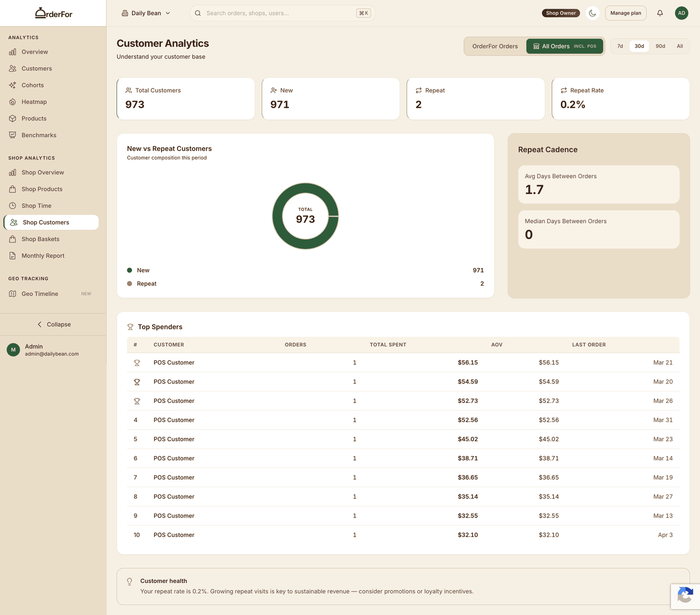
Task: Sort by LAST ORDER column header
Action: (x=589, y=344)
